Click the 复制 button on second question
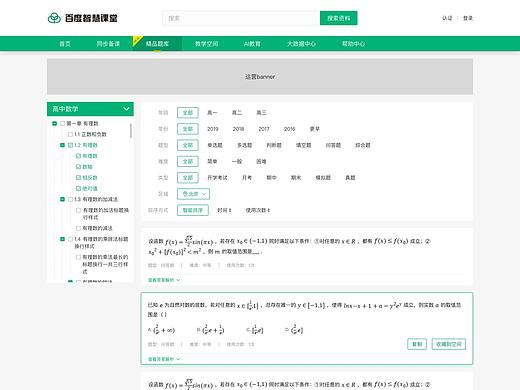This screenshot has width=520, height=390. (x=417, y=344)
